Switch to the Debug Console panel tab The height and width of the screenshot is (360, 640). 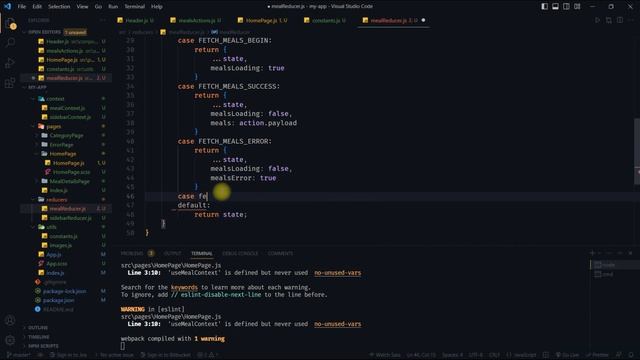(x=240, y=253)
